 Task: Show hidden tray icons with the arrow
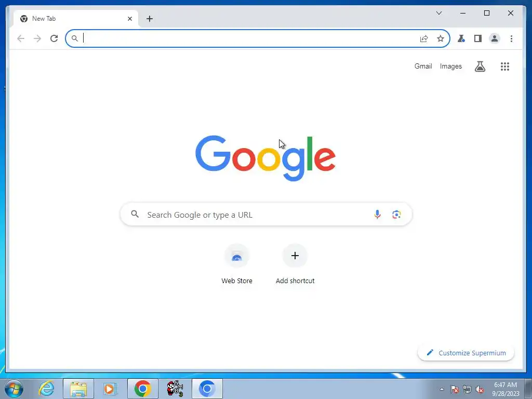click(442, 389)
